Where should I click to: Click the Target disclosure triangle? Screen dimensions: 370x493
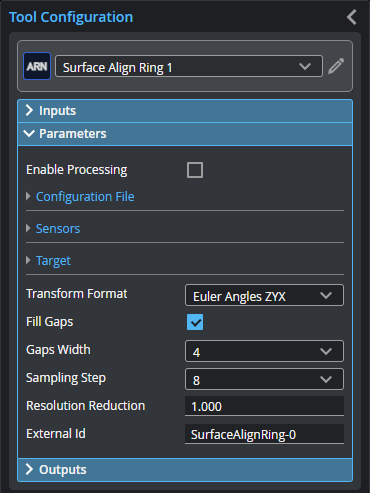pyautogui.click(x=28, y=260)
